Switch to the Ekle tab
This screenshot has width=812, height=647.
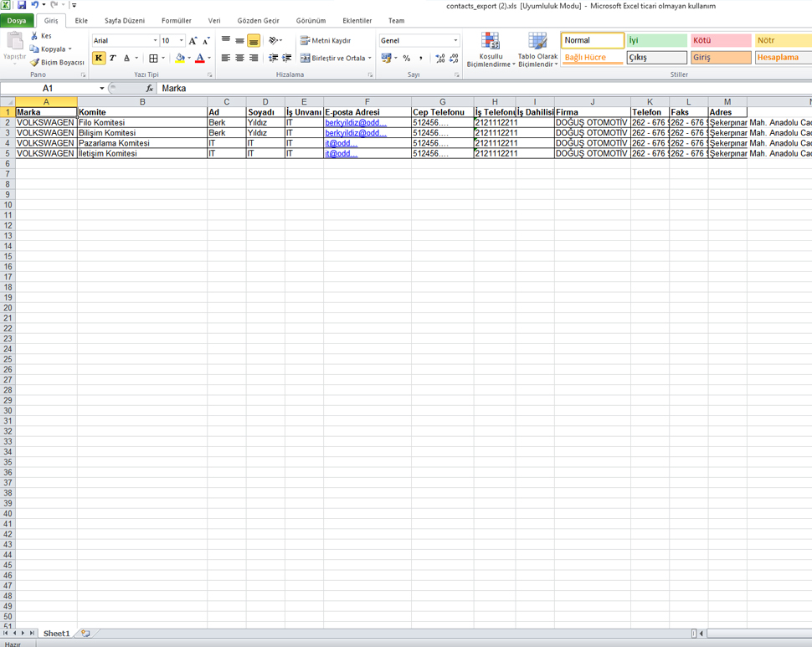[x=81, y=21]
